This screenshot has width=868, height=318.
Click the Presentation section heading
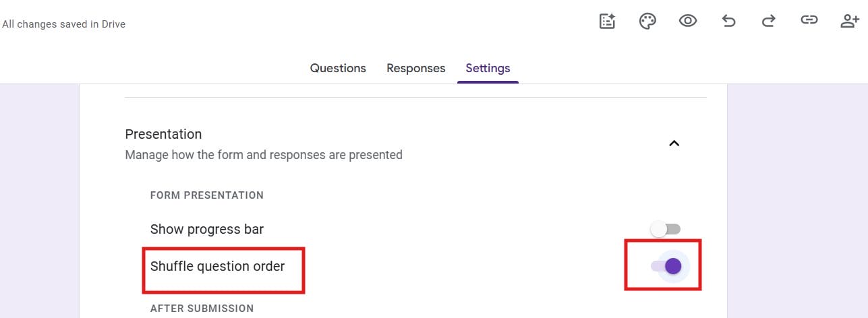tap(163, 134)
